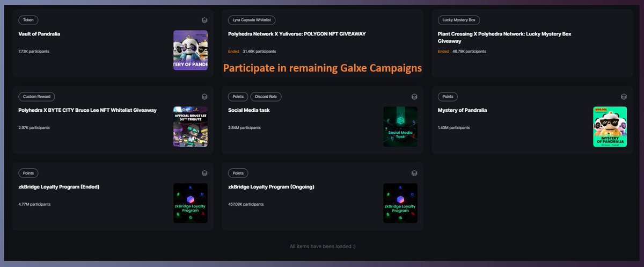This screenshot has width=644, height=267.
Task: Click '31.46K participants' text
Action: pyautogui.click(x=260, y=52)
